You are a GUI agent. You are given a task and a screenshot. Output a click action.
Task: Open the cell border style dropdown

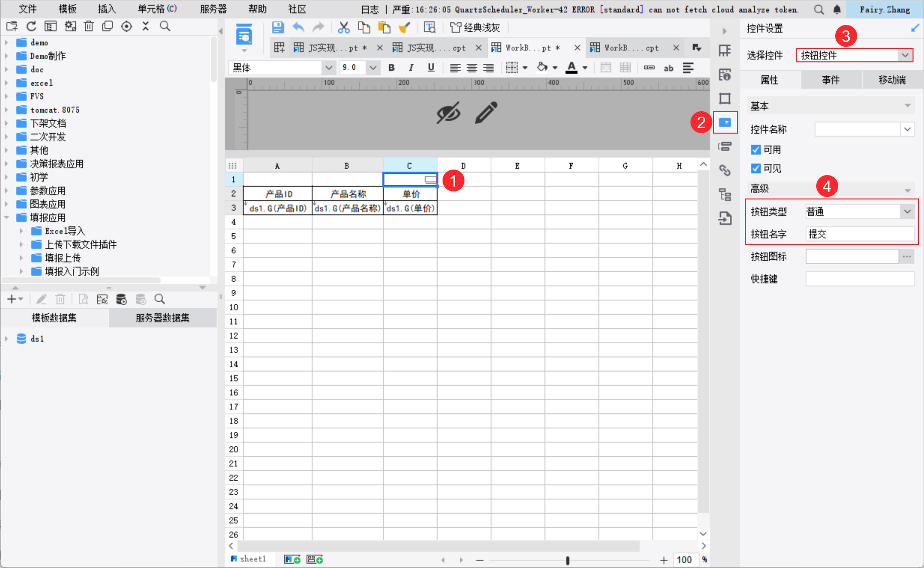525,68
